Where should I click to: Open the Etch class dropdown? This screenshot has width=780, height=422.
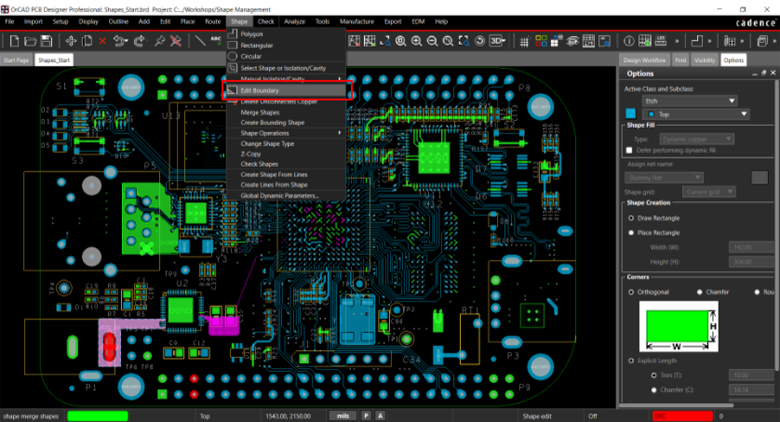point(689,101)
